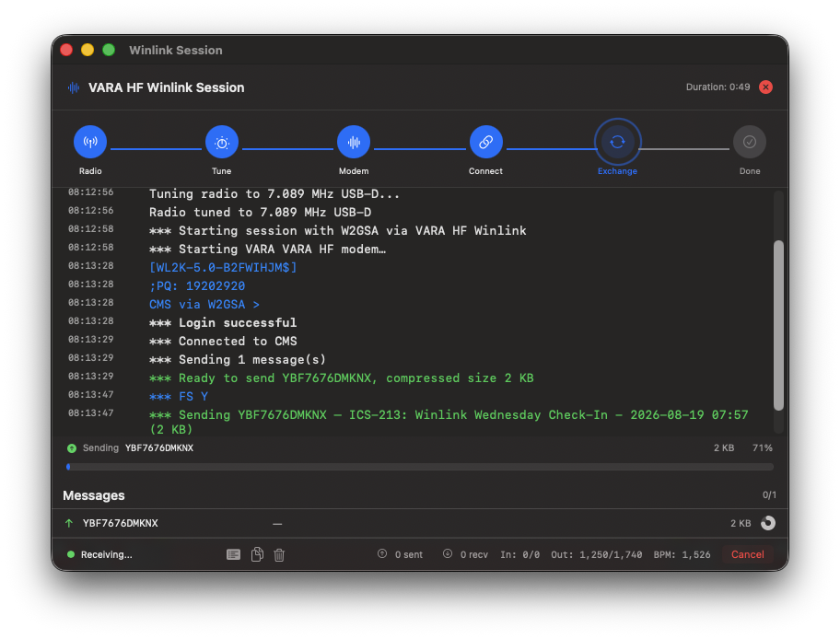
Task: Click the received counter download icon
Action: 448,553
